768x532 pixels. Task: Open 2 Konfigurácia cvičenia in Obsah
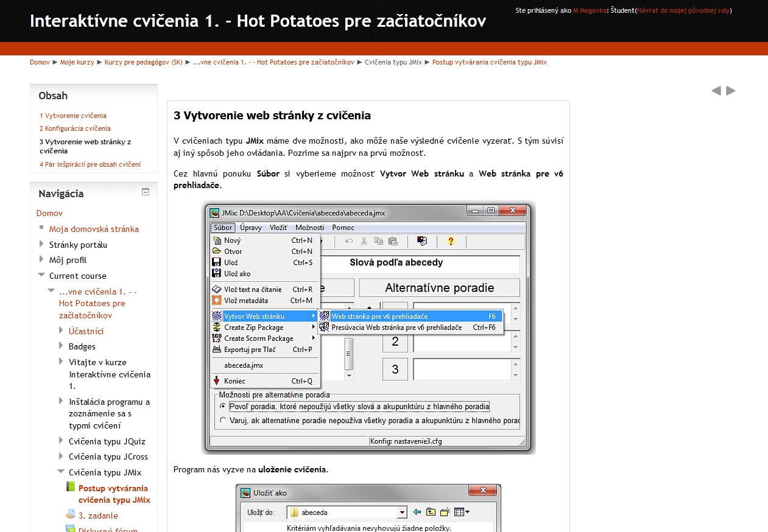(x=76, y=128)
